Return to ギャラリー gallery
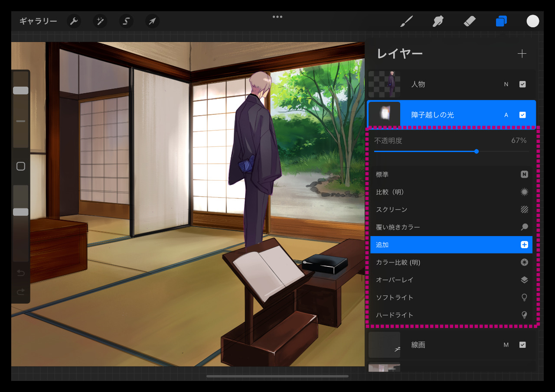Viewport: 555px width, 392px height. (x=38, y=21)
